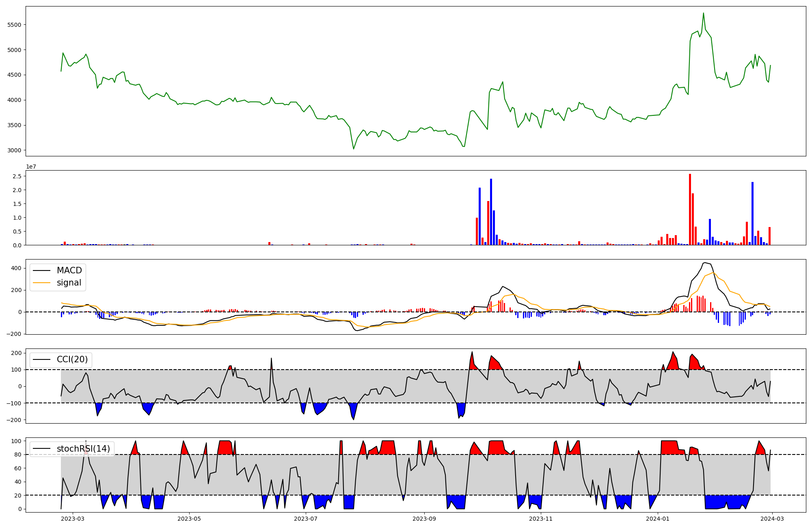Click the stochRSI(14) legend entry

tap(83, 449)
